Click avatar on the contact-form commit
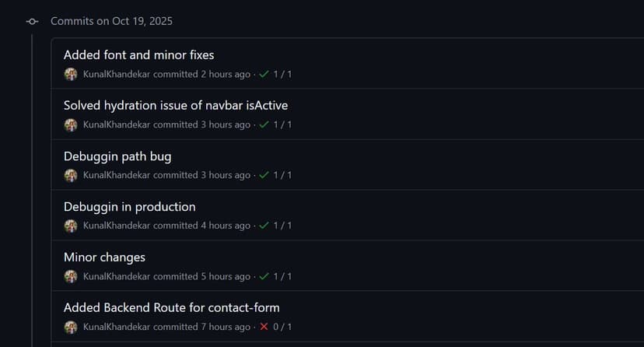 (x=71, y=327)
